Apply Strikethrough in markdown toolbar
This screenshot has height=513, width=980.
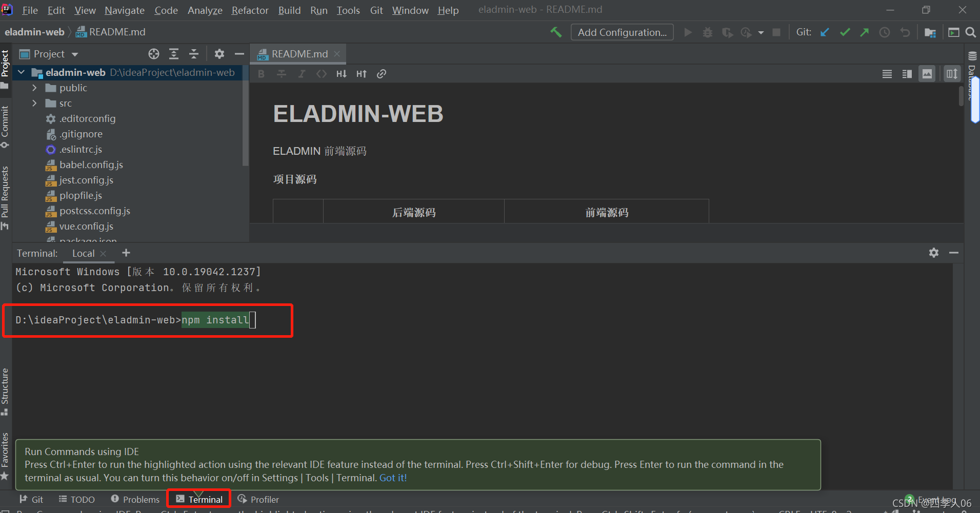pos(282,74)
